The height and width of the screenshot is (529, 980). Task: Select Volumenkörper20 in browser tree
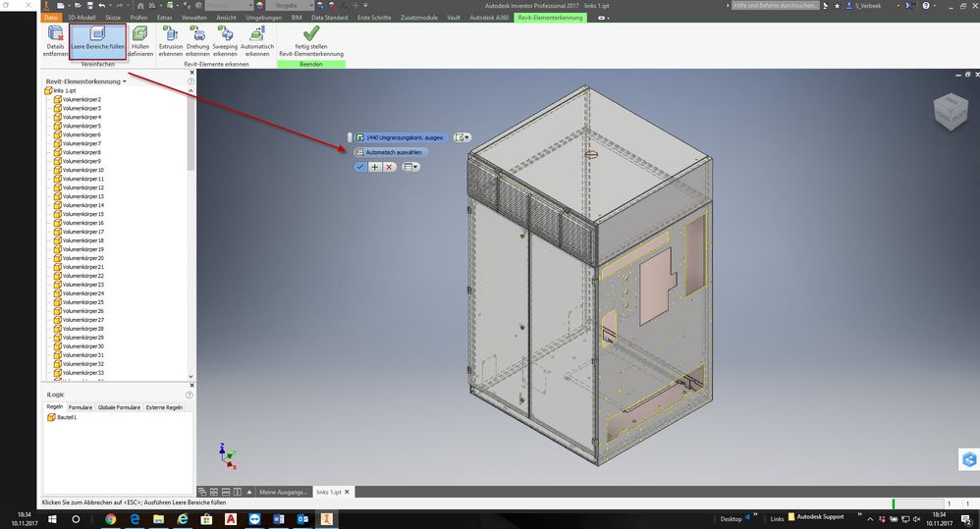[x=79, y=258]
